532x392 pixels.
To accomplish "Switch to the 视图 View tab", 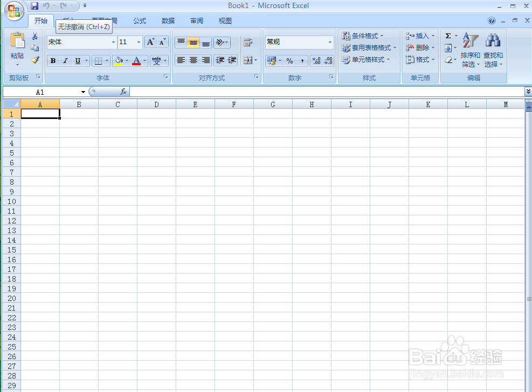I will (225, 20).
